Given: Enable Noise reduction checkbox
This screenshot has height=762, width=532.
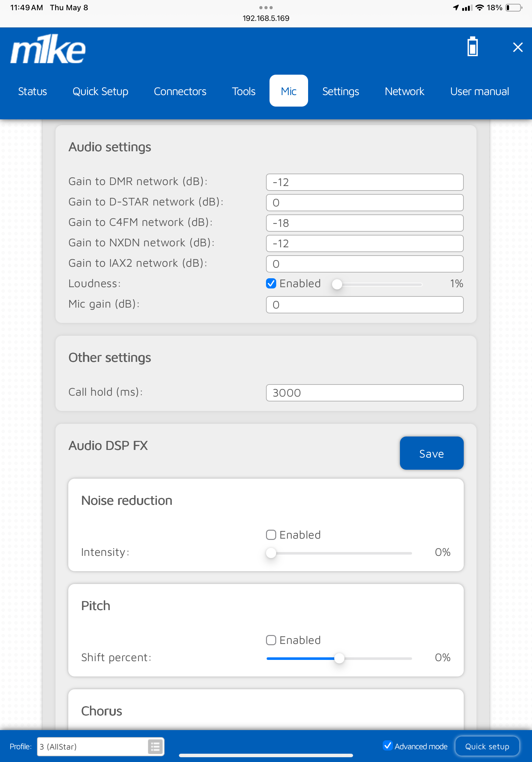Looking at the screenshot, I should click(x=271, y=535).
